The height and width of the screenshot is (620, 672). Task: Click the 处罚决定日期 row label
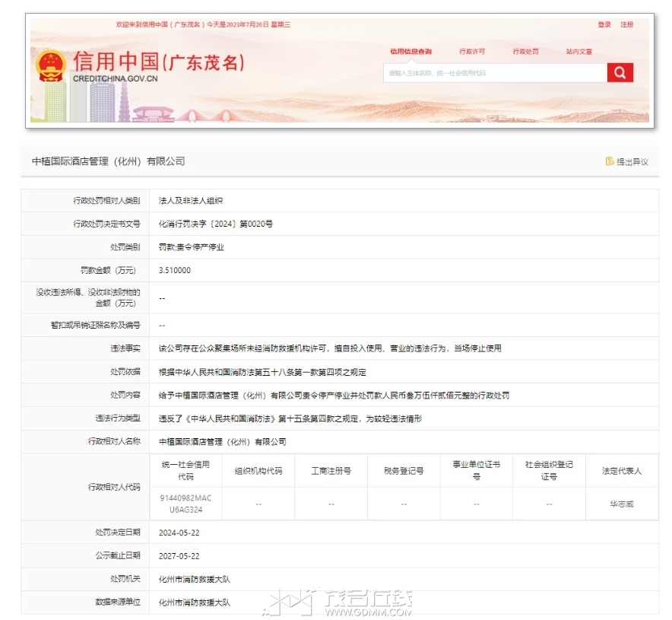click(x=118, y=532)
